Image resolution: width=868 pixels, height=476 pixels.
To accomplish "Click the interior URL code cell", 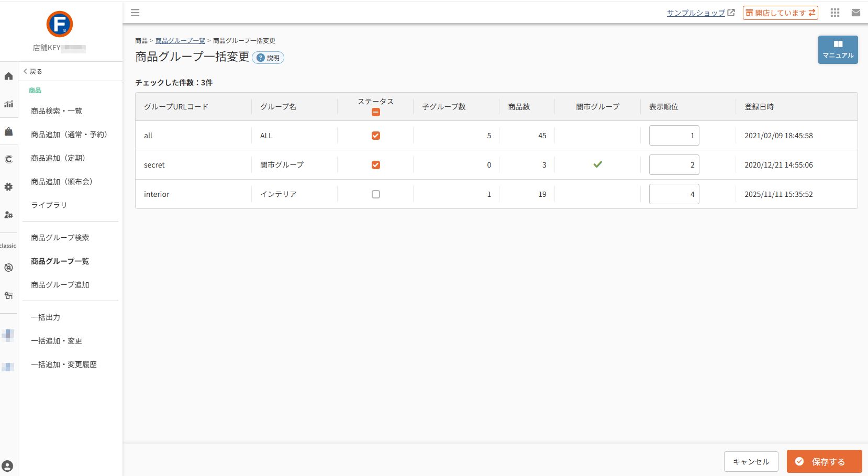I will 157,194.
